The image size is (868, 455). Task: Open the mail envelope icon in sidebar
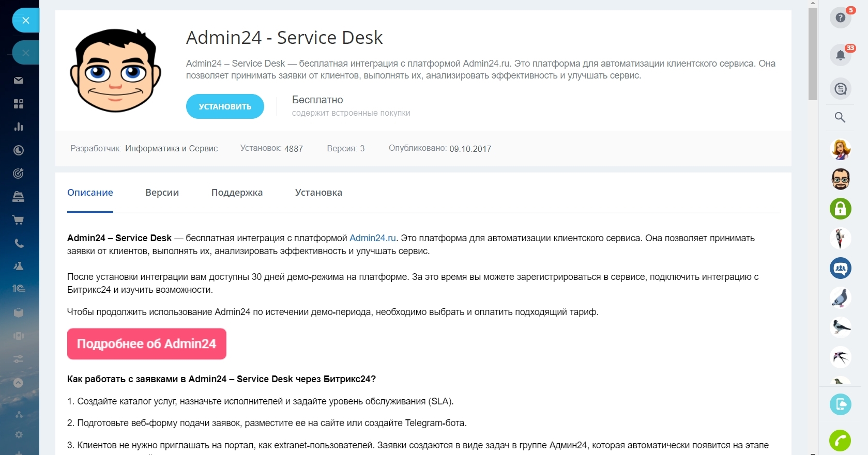(x=19, y=81)
